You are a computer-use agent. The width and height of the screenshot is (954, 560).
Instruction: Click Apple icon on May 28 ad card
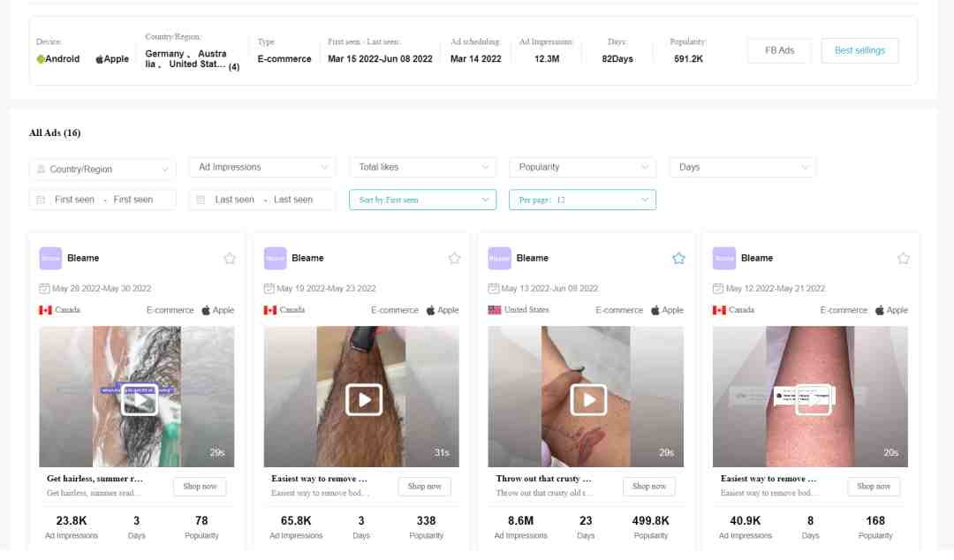206,310
